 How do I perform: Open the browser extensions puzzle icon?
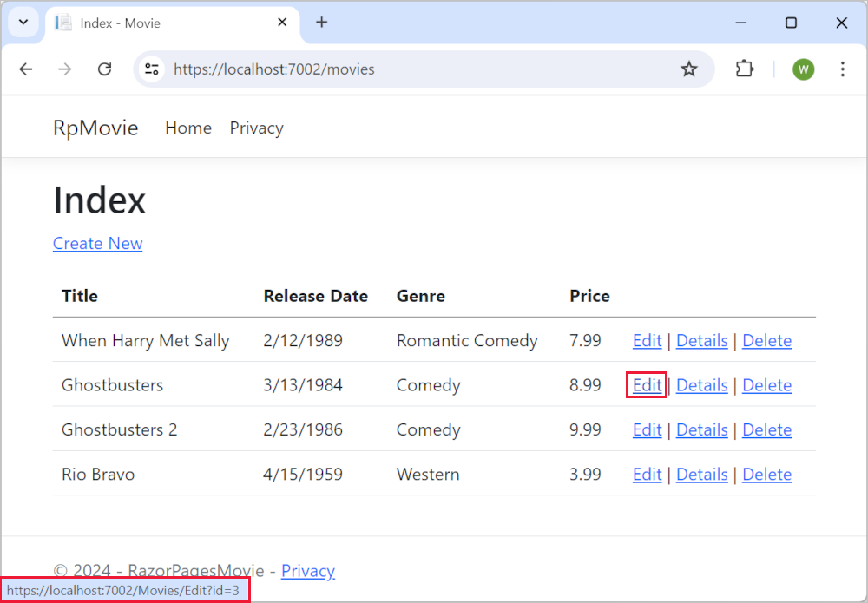point(744,69)
